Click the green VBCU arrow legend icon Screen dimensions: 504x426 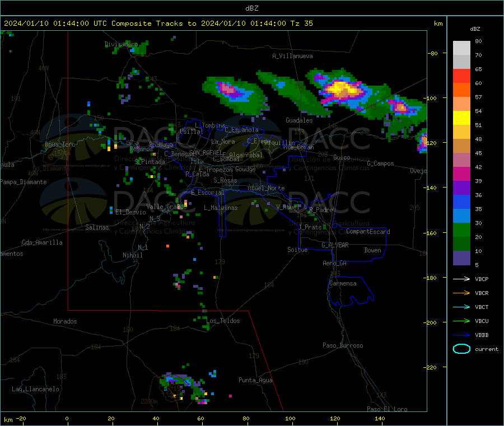[x=461, y=321]
